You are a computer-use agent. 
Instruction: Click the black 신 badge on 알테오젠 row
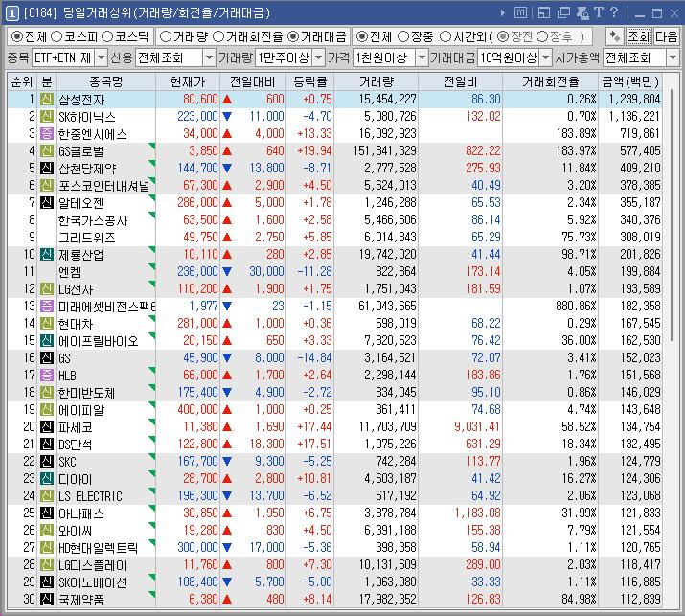click(47, 203)
